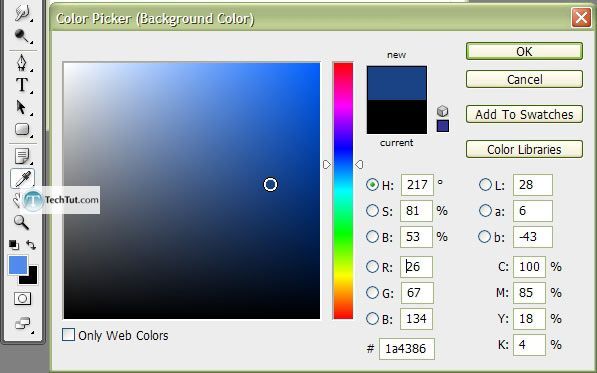Select the H hue radio button
This screenshot has width=597, height=373.
tap(372, 185)
